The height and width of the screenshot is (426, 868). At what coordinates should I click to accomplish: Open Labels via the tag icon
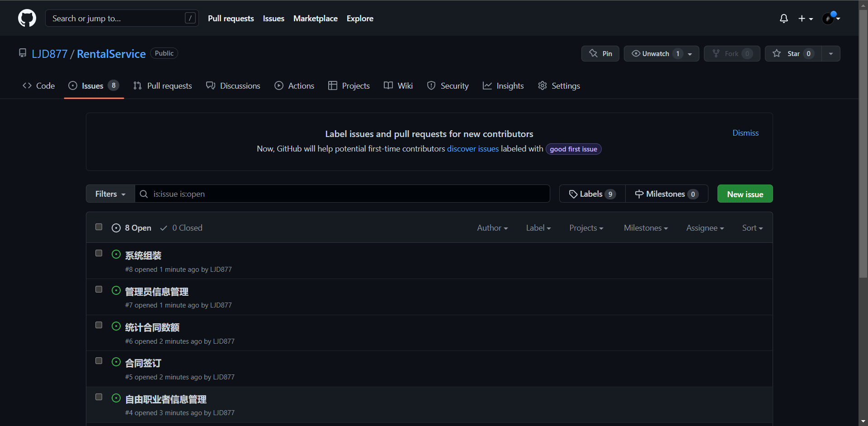tap(573, 194)
